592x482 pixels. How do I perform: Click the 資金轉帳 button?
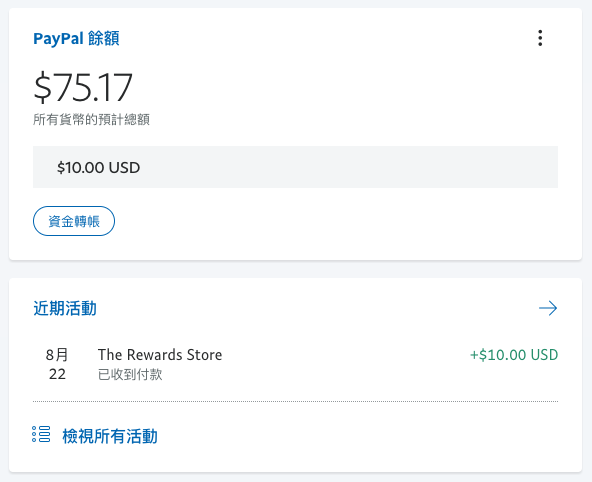[x=74, y=221]
